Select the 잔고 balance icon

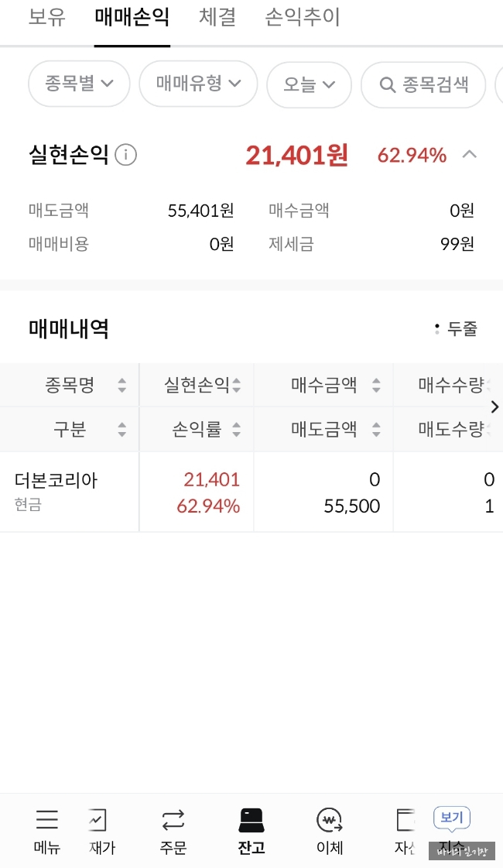click(x=251, y=821)
